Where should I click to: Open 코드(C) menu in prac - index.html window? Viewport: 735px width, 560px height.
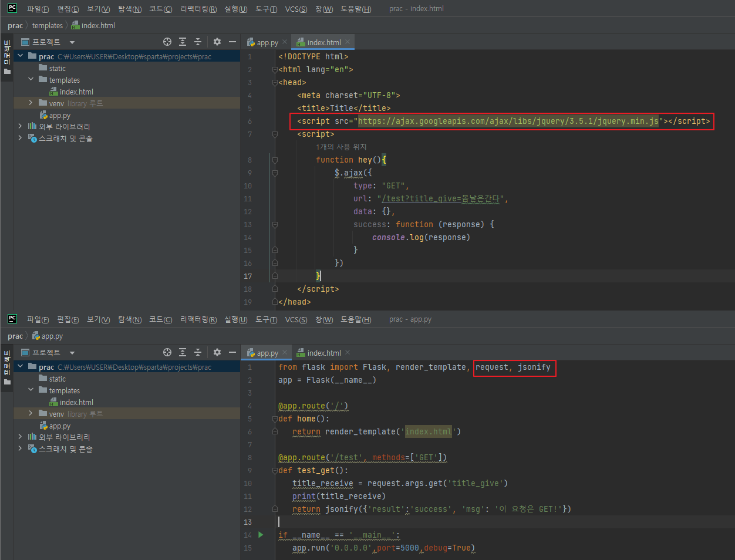click(x=160, y=9)
